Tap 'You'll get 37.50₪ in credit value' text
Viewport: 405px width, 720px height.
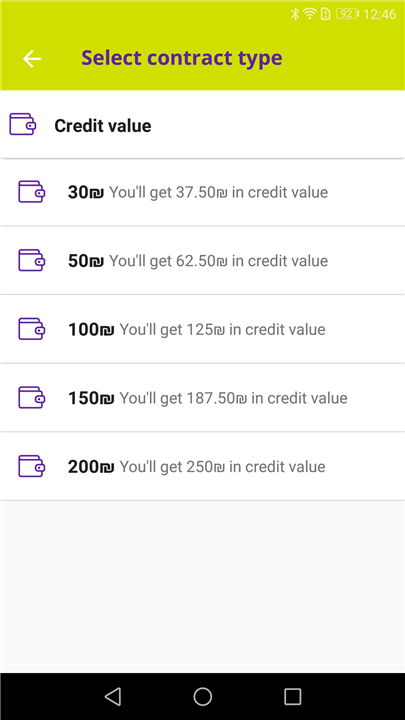click(x=219, y=192)
